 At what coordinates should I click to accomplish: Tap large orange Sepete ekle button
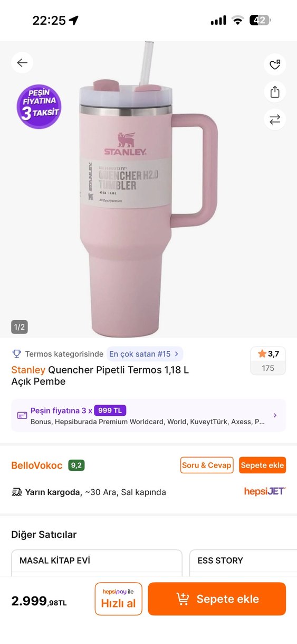[x=217, y=599]
